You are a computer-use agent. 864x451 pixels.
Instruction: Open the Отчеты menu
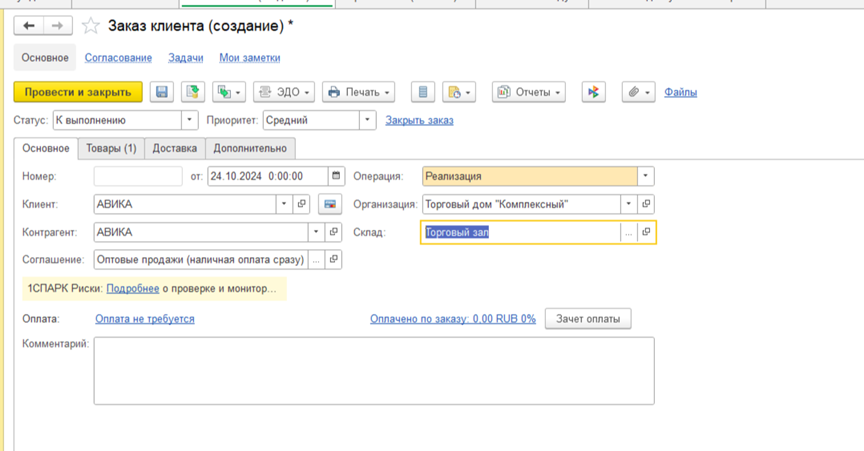[x=529, y=92]
